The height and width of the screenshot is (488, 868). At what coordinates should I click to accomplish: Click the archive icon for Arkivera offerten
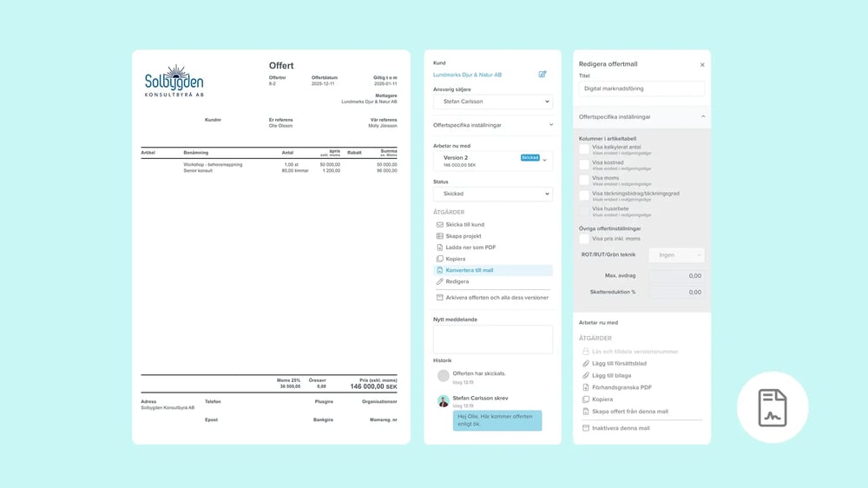(439, 298)
